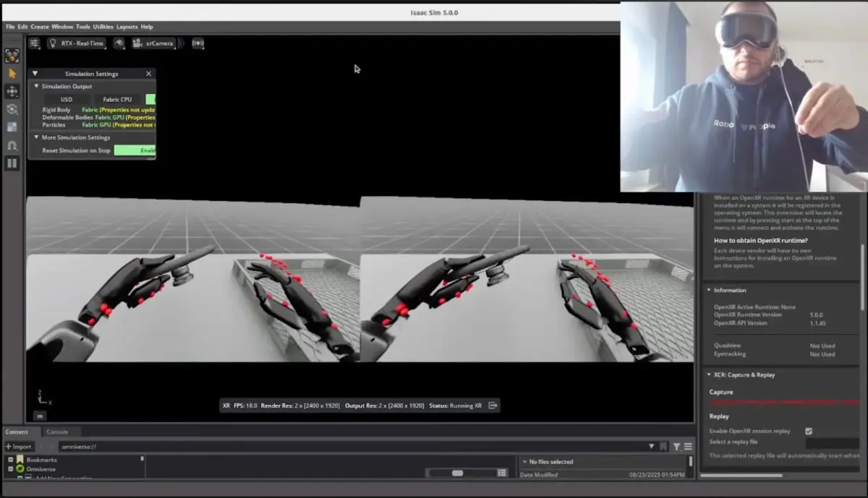This screenshot has height=498, width=868.
Task: Toggle Enable OpenXR session replay checkbox
Action: pyautogui.click(x=809, y=431)
